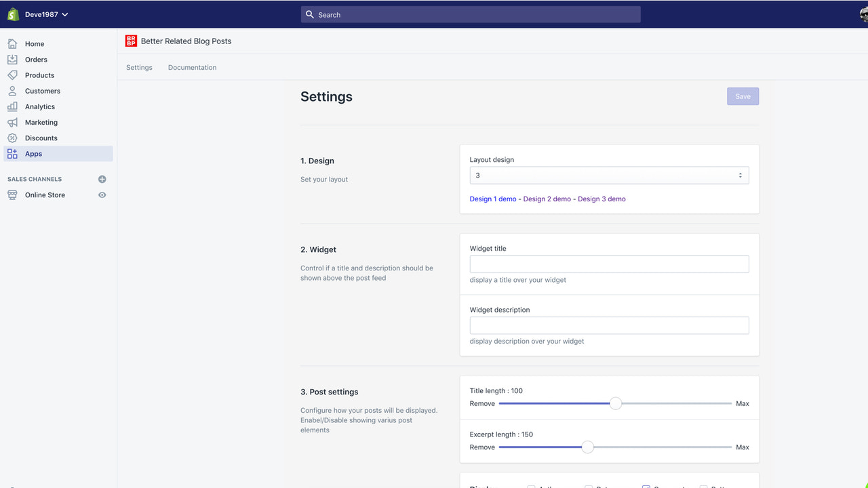This screenshot has width=868, height=488.
Task: Select the Settings tab
Action: (x=139, y=67)
